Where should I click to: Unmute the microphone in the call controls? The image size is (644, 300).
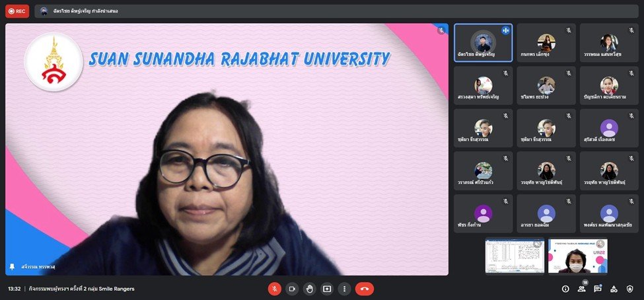275,289
